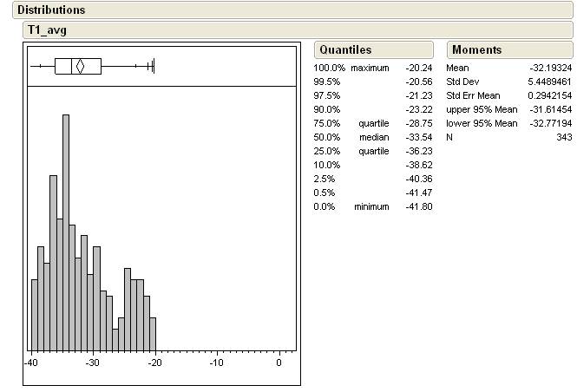Collapse the Moments table header
The width and height of the screenshot is (577, 392).
[476, 50]
